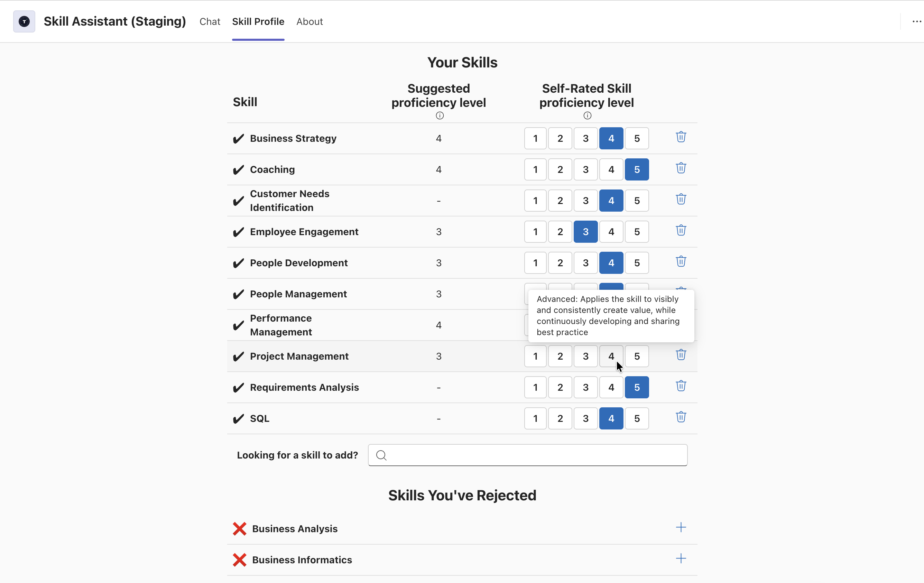Click the magnifier icon in the search box
Image resolution: width=924 pixels, height=583 pixels.
click(381, 455)
